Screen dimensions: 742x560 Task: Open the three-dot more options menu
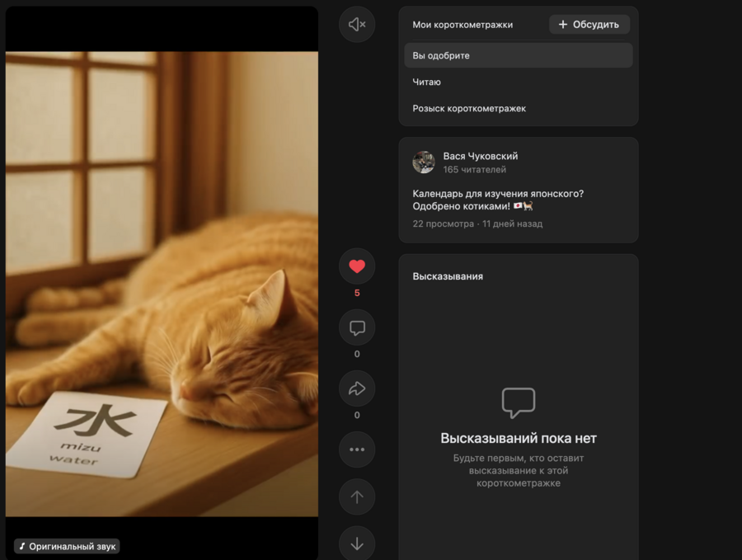(357, 449)
